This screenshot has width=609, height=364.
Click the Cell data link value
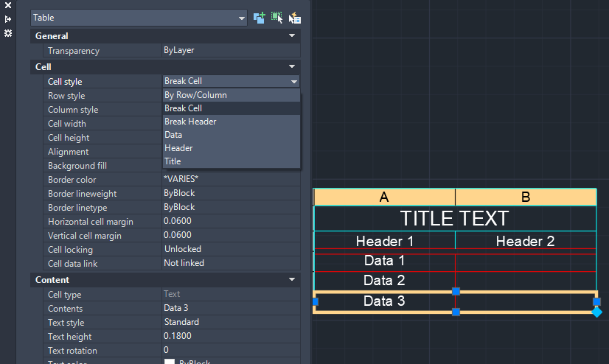click(x=231, y=263)
